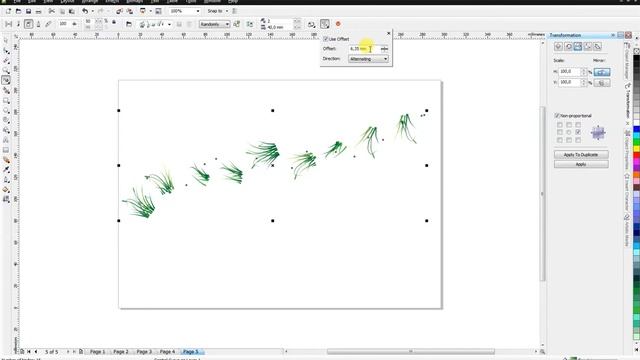Select the Text tool in the toolbox
Image resolution: width=640 pixels, height=360 pixels.
[x=6, y=140]
